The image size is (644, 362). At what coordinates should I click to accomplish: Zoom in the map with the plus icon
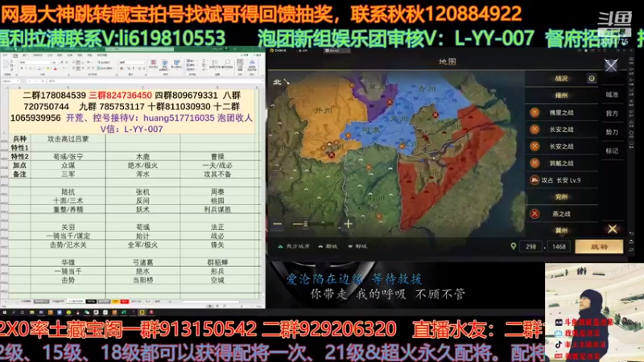pos(348,224)
